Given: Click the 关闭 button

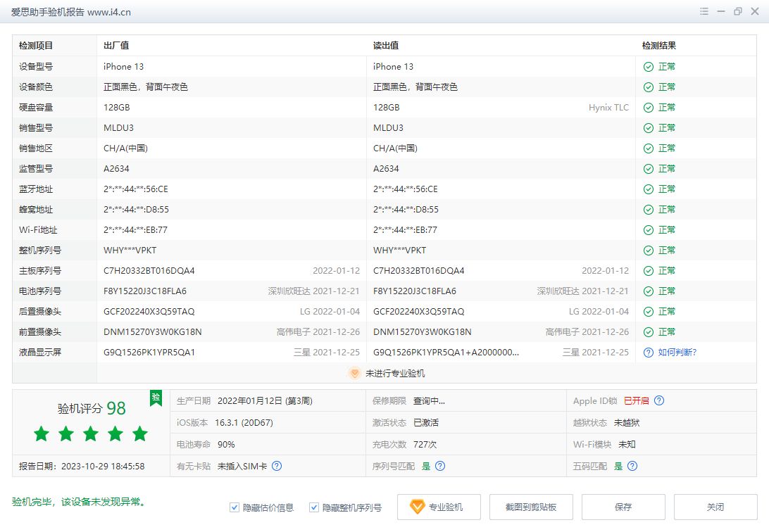Looking at the screenshot, I should (716, 507).
